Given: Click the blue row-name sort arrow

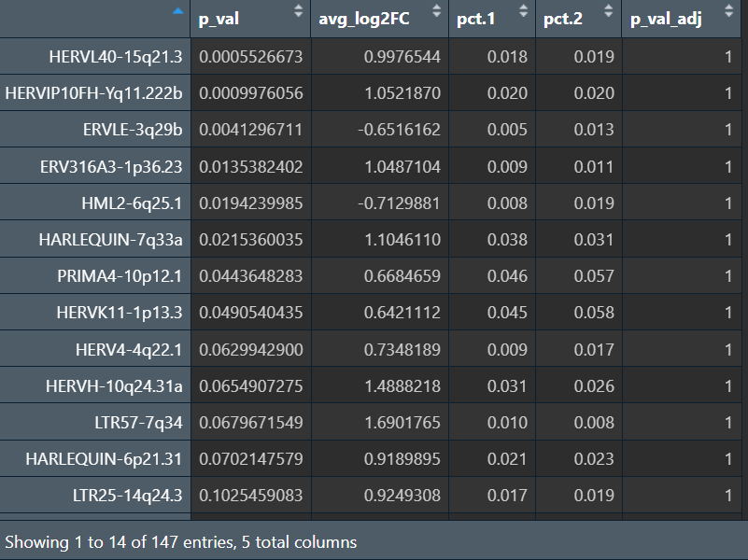Looking at the screenshot, I should click(178, 11).
